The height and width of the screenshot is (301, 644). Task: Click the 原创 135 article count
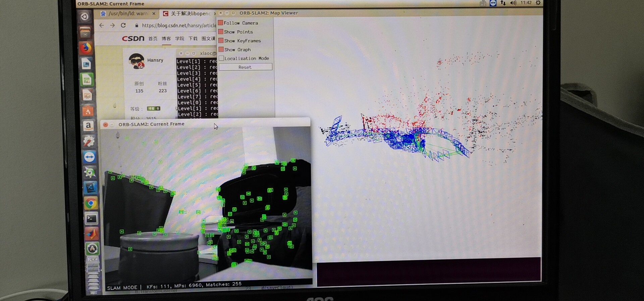(139, 87)
